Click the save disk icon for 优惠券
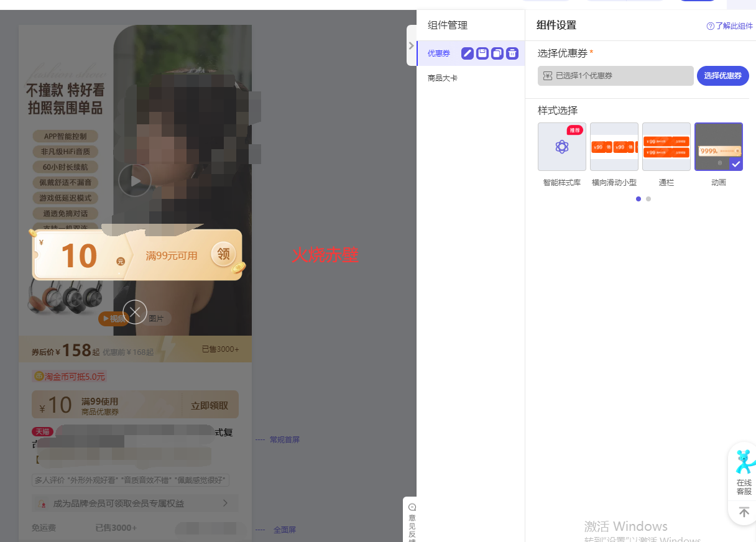 click(x=482, y=53)
